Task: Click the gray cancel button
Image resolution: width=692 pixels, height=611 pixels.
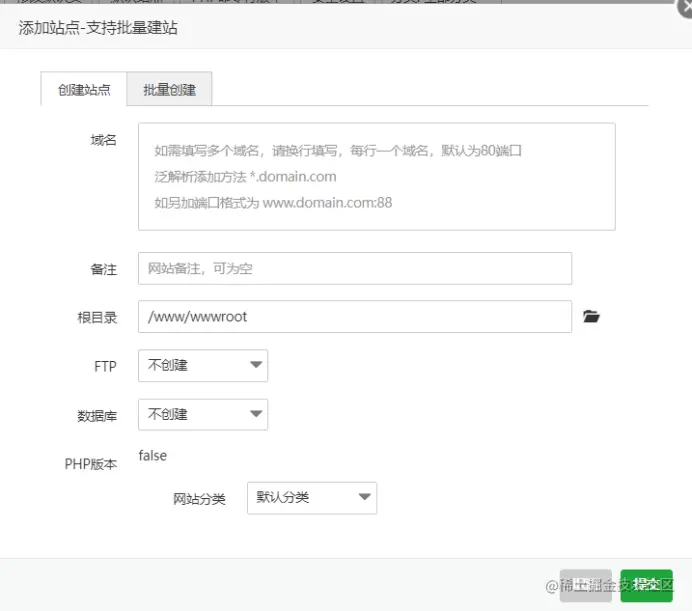Action: 586,585
